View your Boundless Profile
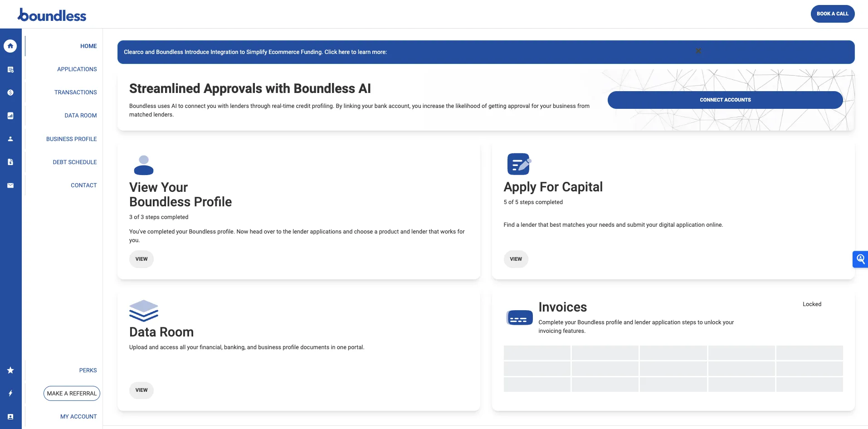The width and height of the screenshot is (868, 429). click(x=141, y=259)
